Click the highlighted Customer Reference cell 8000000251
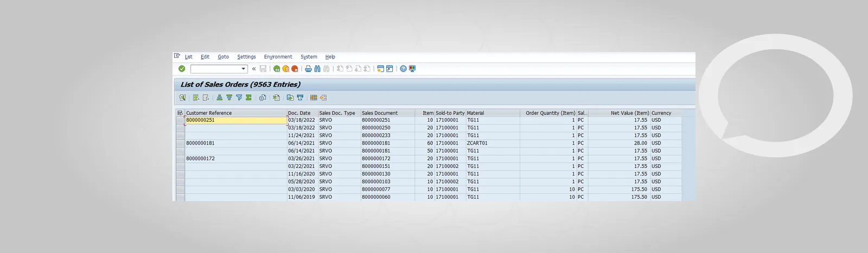 point(236,120)
